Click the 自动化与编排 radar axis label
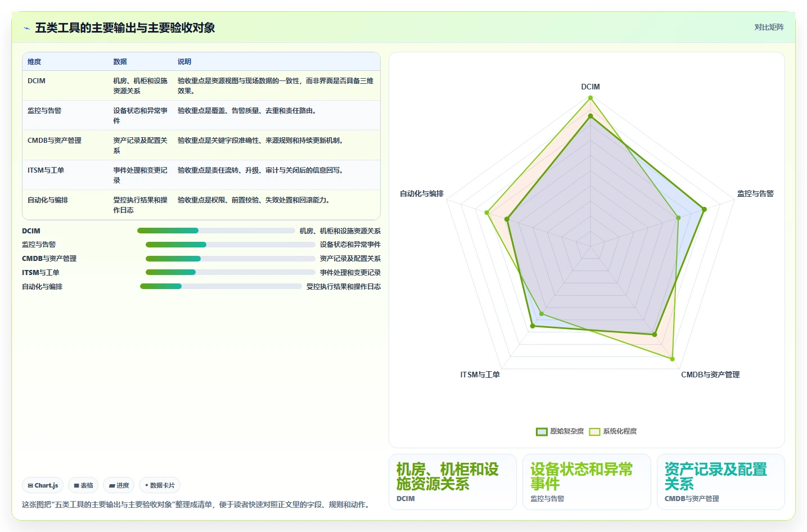Screen dimensions: 807x532 [x=422, y=194]
